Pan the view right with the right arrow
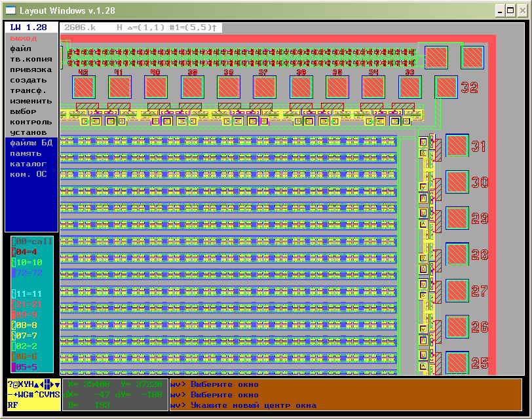 (x=52, y=384)
